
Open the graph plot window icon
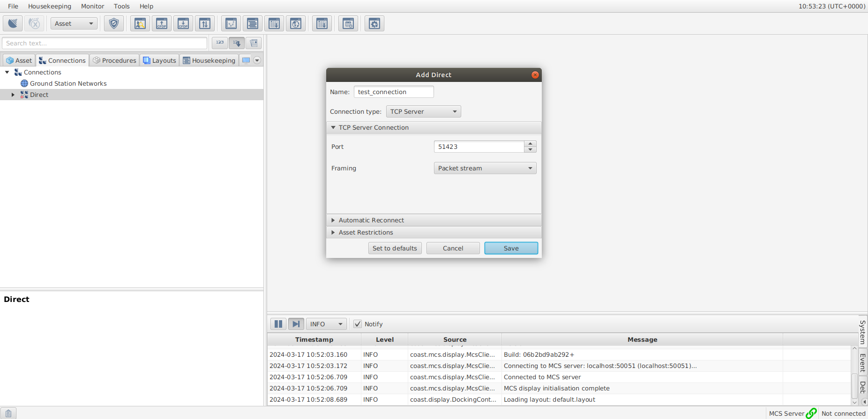coord(231,23)
